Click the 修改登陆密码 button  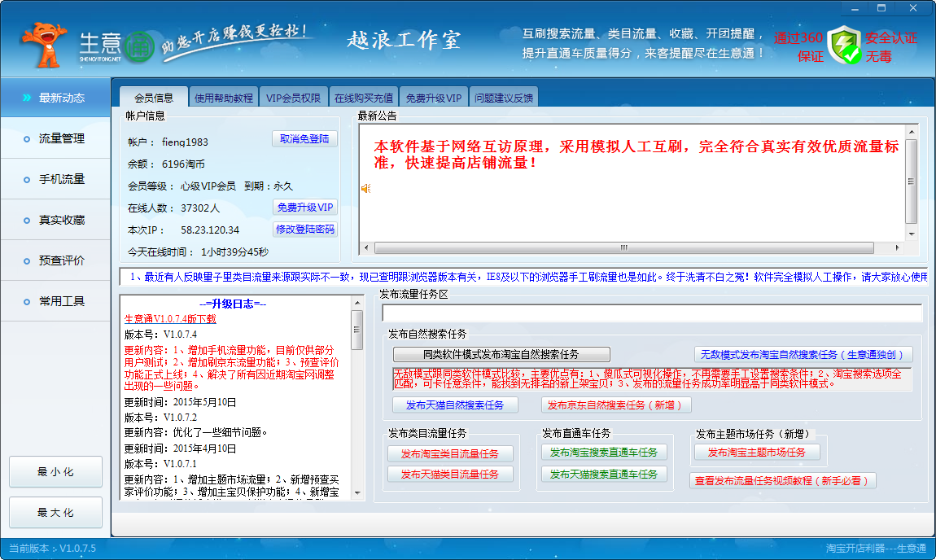tap(305, 230)
